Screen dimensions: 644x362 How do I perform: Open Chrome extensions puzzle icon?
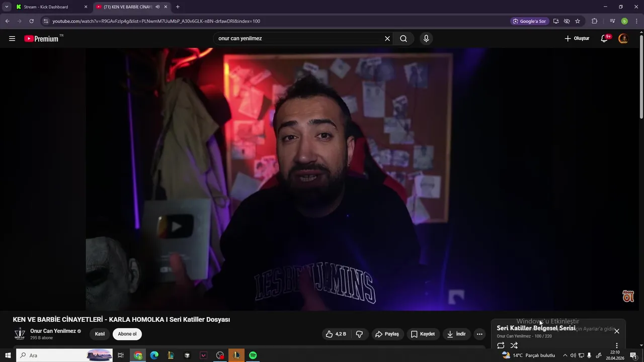coord(595,21)
